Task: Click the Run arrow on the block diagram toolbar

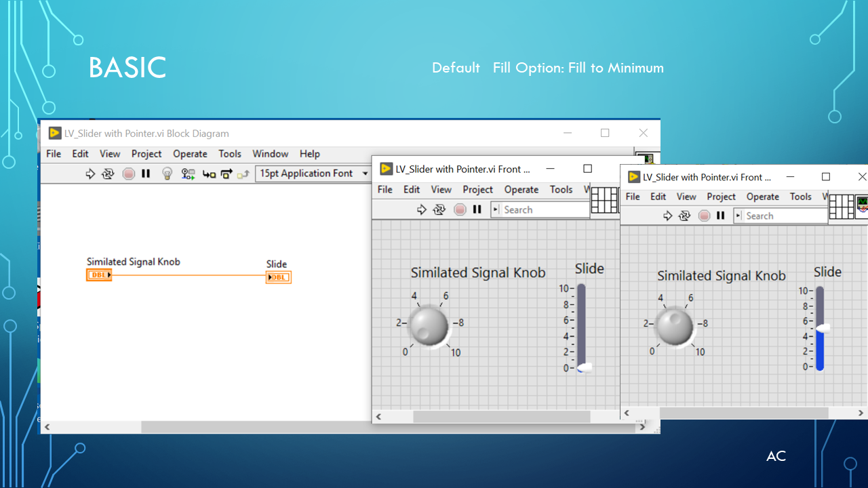Action: (x=89, y=174)
